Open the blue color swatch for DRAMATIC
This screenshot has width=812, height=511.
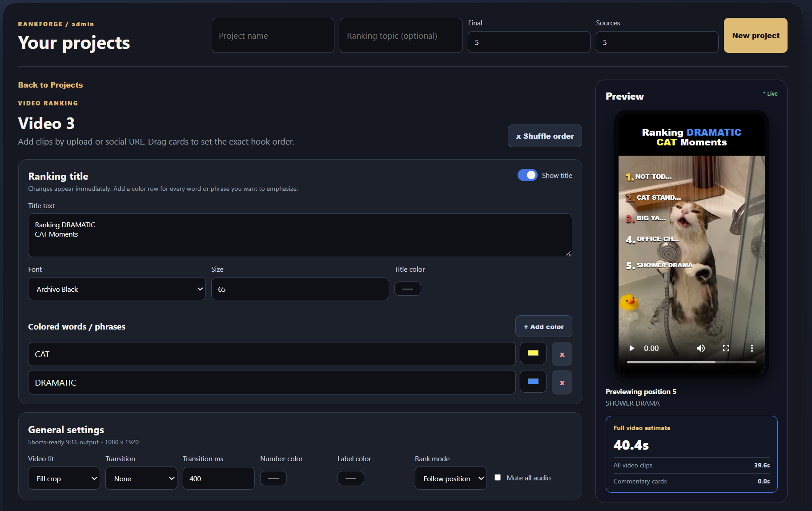click(x=533, y=382)
